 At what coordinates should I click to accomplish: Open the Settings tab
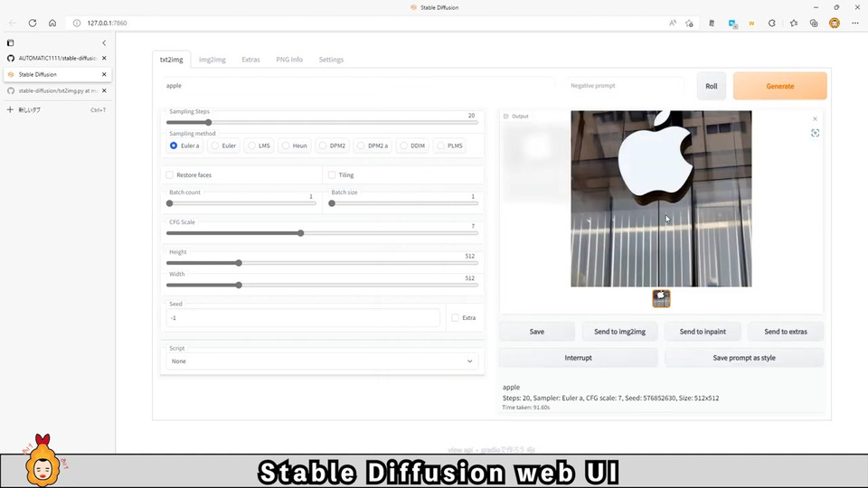point(331,60)
